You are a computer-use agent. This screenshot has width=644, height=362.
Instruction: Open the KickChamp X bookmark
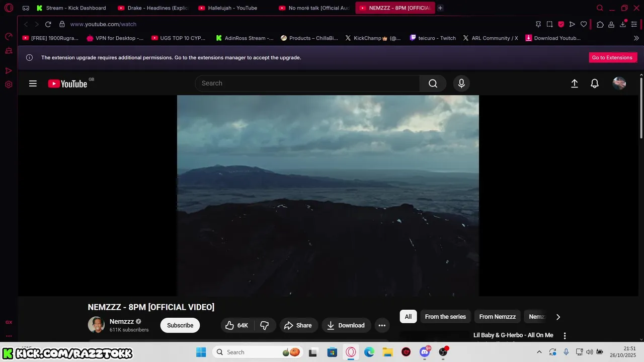pos(373,38)
